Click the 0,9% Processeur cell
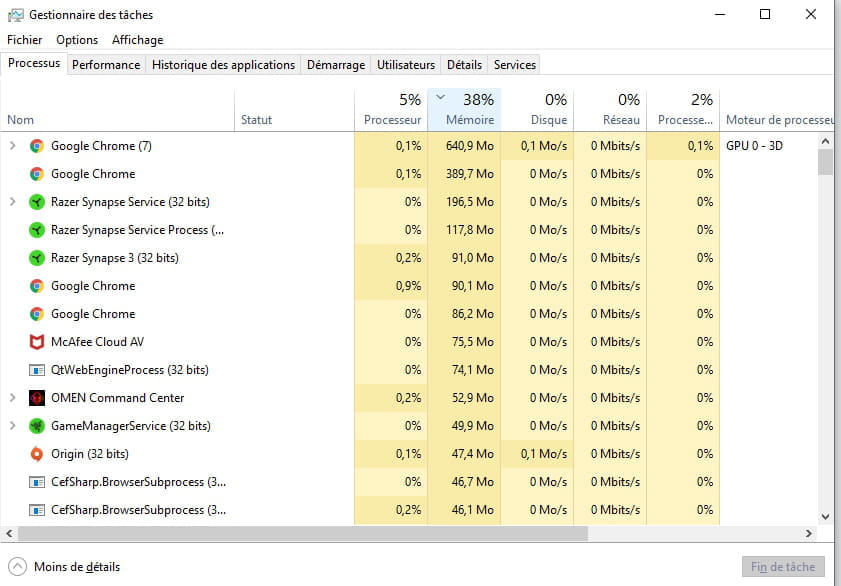The height and width of the screenshot is (586, 841). click(x=391, y=286)
